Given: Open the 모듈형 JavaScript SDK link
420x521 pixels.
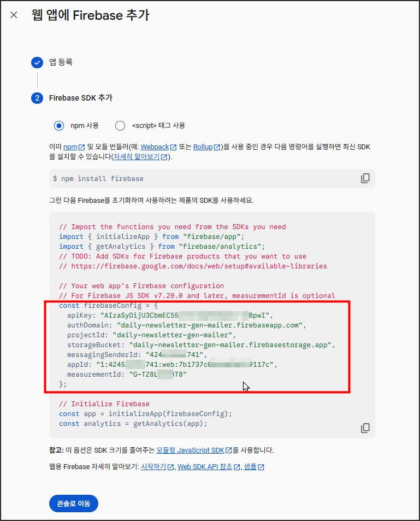Looking at the screenshot, I should click(x=194, y=450).
